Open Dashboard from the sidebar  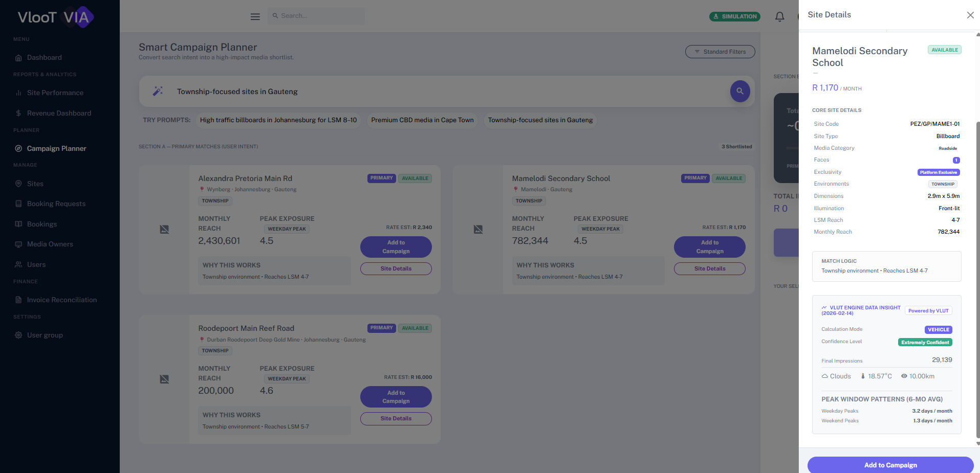click(x=44, y=58)
